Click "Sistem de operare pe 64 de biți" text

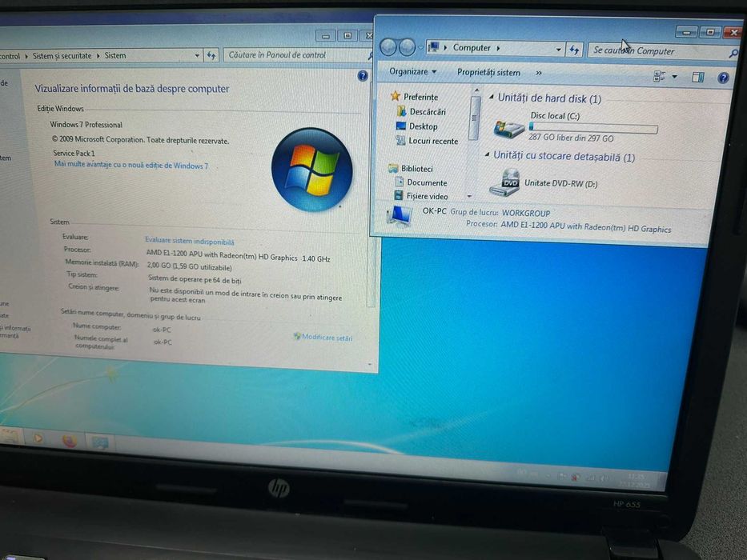(x=195, y=279)
